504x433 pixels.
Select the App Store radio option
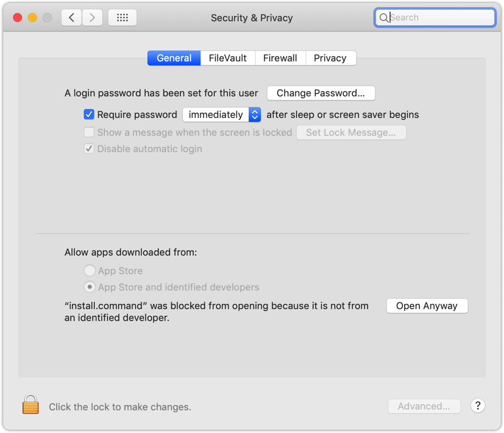pyautogui.click(x=89, y=271)
